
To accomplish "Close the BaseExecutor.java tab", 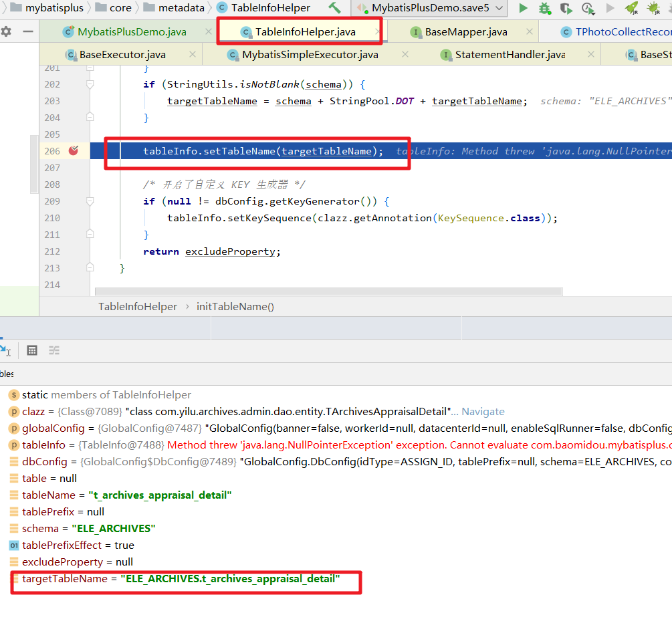I will [193, 55].
